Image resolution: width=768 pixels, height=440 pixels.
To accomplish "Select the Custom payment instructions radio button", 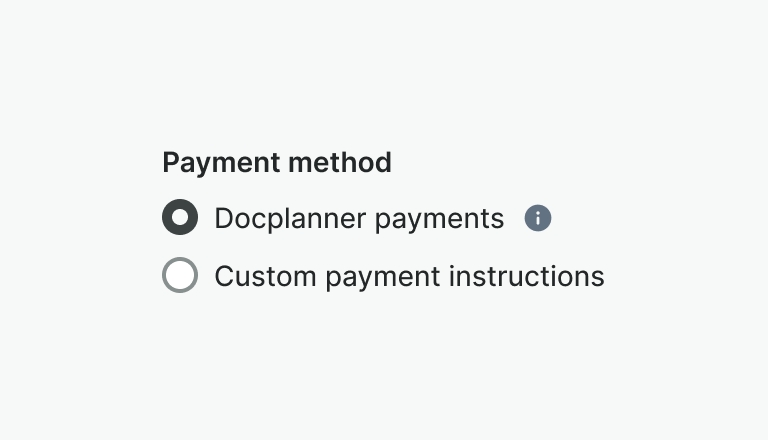I will tap(180, 275).
